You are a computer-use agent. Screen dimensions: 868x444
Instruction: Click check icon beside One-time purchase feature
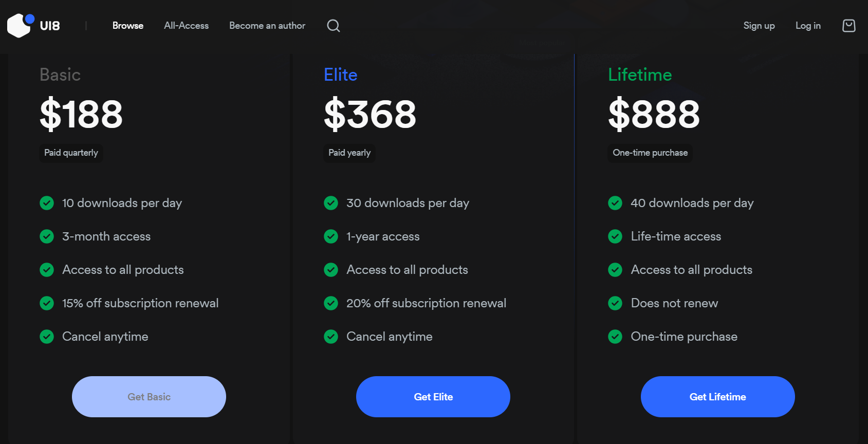point(615,337)
